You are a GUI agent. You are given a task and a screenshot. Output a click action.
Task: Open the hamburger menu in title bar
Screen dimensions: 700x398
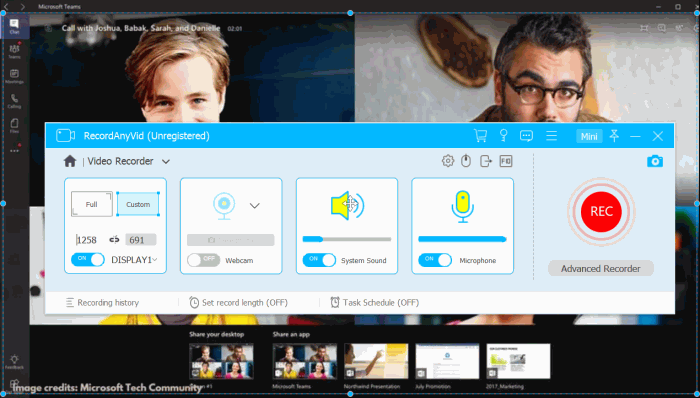pyautogui.click(x=551, y=136)
